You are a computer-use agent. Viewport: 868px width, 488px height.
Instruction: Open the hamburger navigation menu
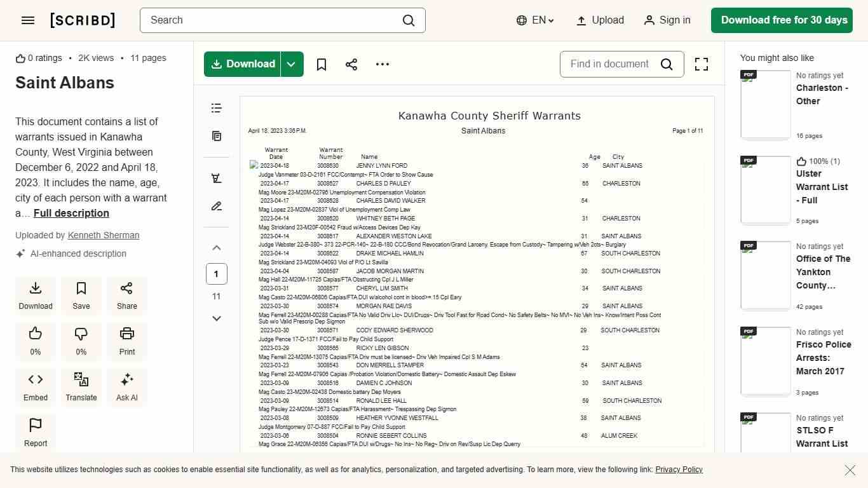28,20
